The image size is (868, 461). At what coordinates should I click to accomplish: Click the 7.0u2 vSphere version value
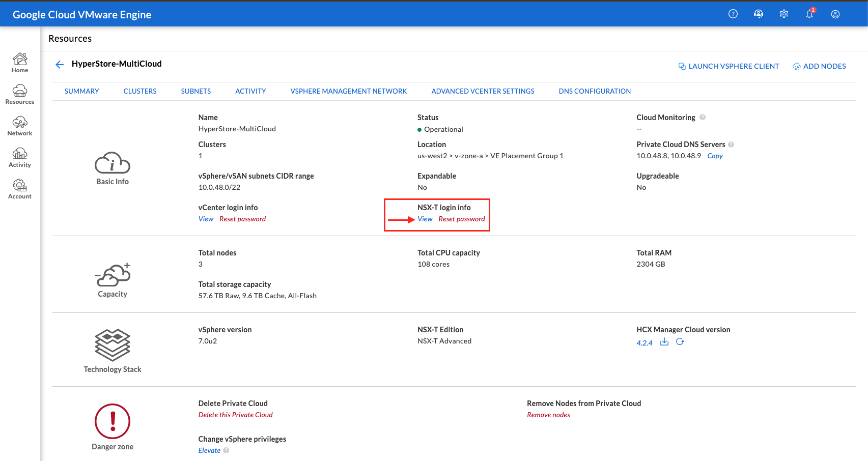click(208, 341)
